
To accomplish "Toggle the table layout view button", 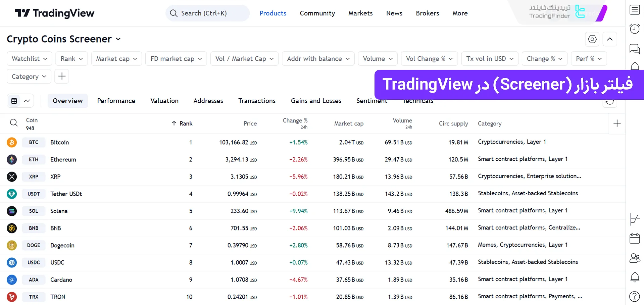I will coord(14,101).
